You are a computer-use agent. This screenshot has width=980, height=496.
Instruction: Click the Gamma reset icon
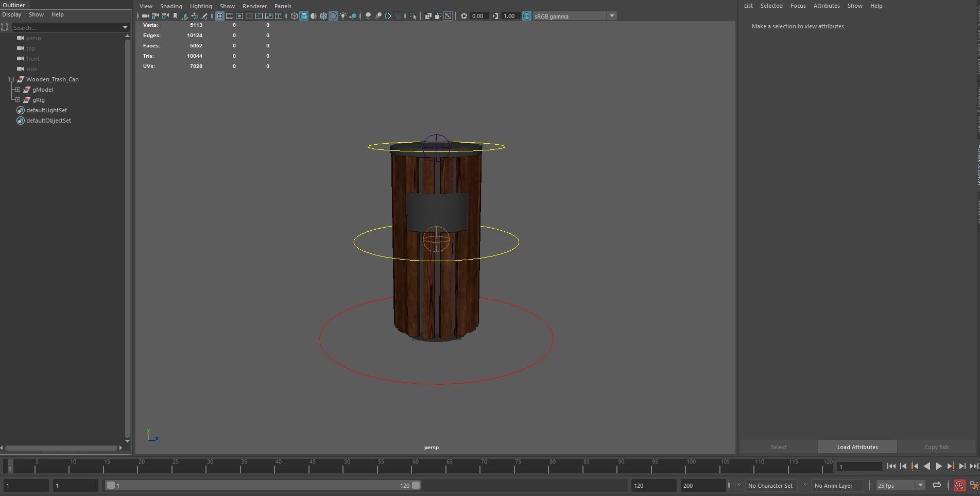pos(495,16)
